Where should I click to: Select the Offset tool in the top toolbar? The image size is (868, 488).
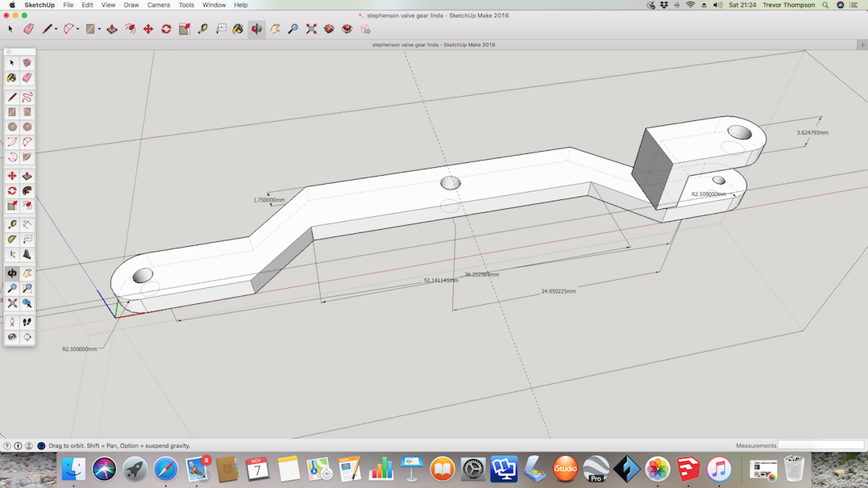pos(130,29)
